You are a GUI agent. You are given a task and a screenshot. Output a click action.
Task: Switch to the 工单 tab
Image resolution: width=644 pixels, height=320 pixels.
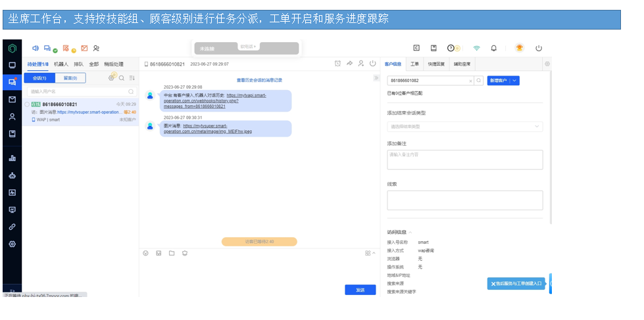click(x=414, y=64)
